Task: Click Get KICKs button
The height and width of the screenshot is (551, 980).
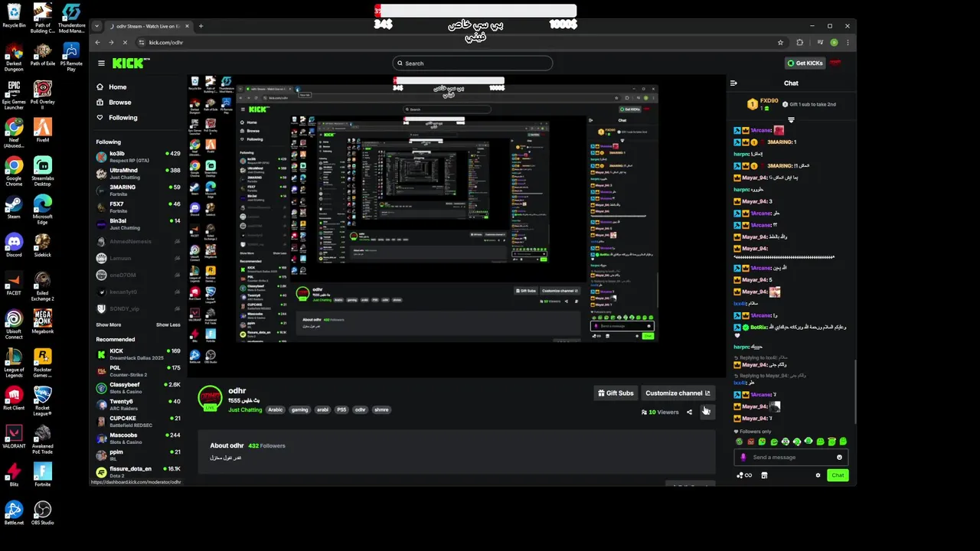Action: pyautogui.click(x=804, y=63)
